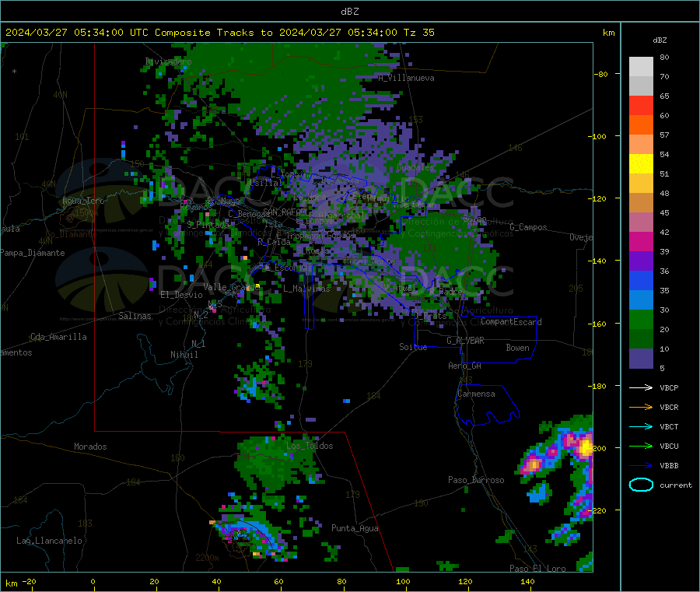Image resolution: width=700 pixels, height=592 pixels.
Task: Select the green swatch between 30 and 20
Action: click(641, 319)
